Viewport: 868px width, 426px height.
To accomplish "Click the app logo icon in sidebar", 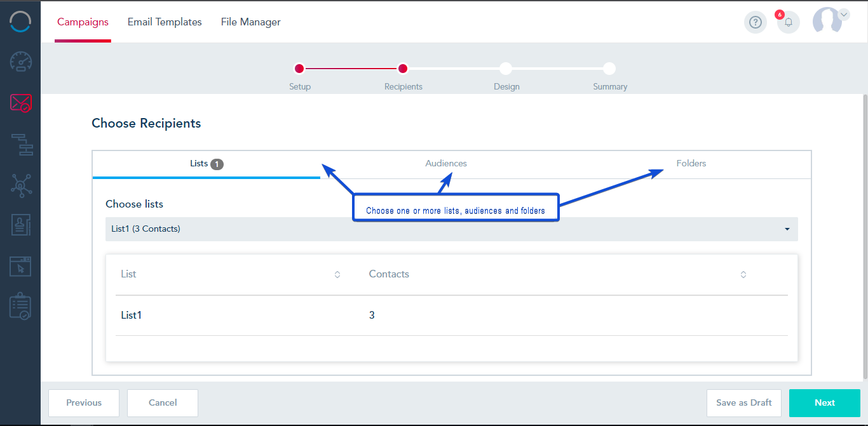I will (20, 21).
